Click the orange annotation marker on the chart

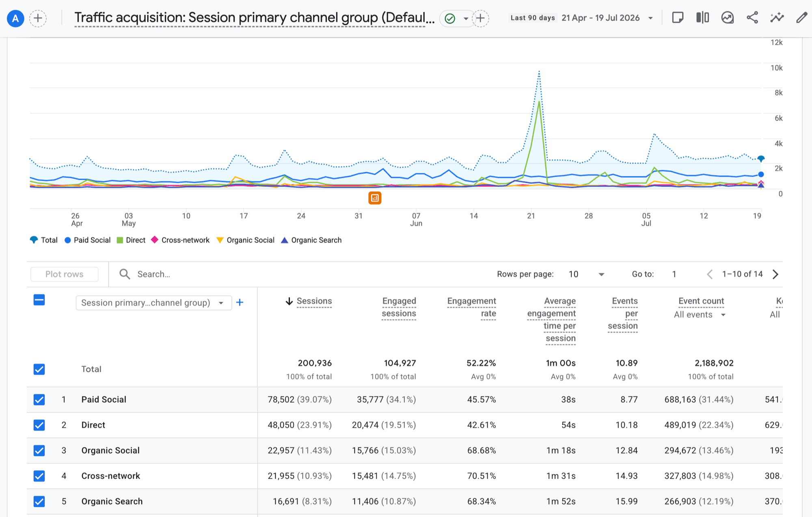[x=375, y=198]
